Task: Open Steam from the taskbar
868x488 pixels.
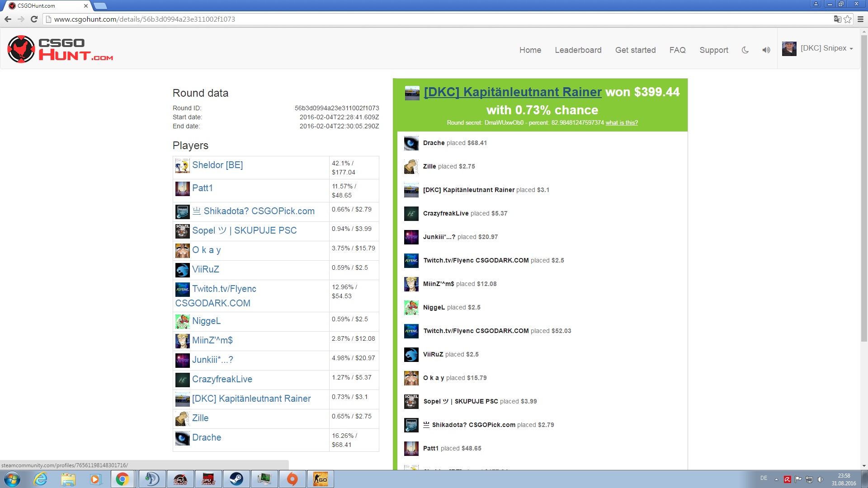Action: click(x=236, y=479)
